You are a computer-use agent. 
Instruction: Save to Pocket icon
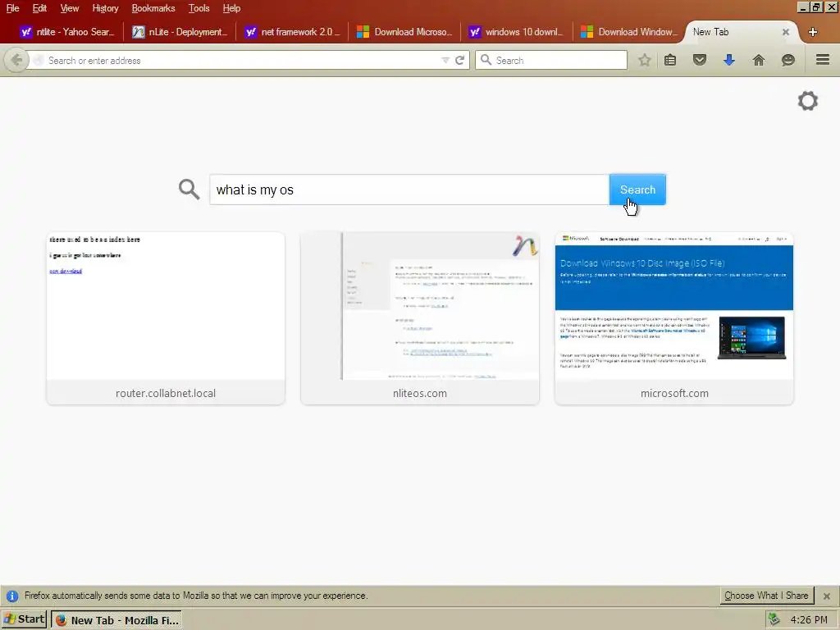(x=699, y=60)
